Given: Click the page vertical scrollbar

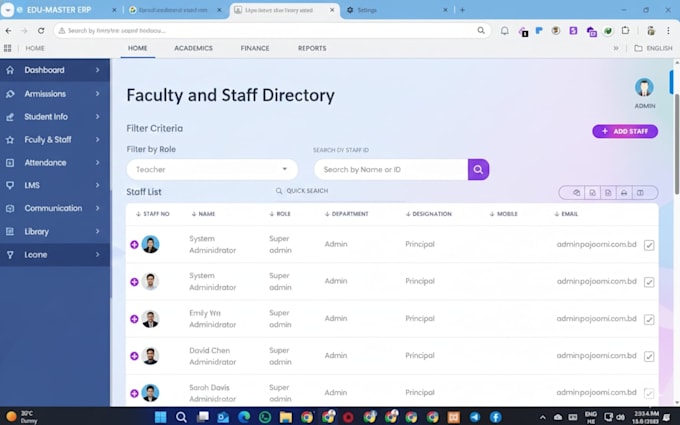Looking at the screenshot, I should (677, 143).
